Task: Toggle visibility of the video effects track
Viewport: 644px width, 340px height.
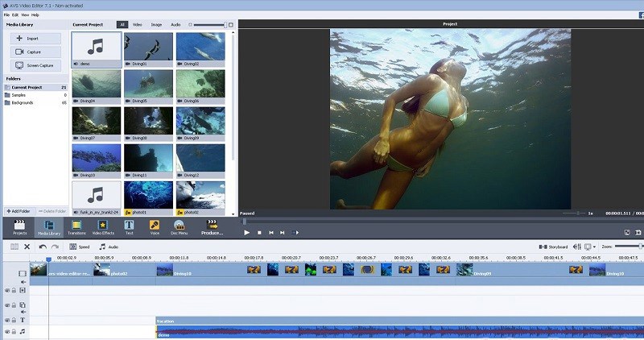Action: (x=7, y=290)
